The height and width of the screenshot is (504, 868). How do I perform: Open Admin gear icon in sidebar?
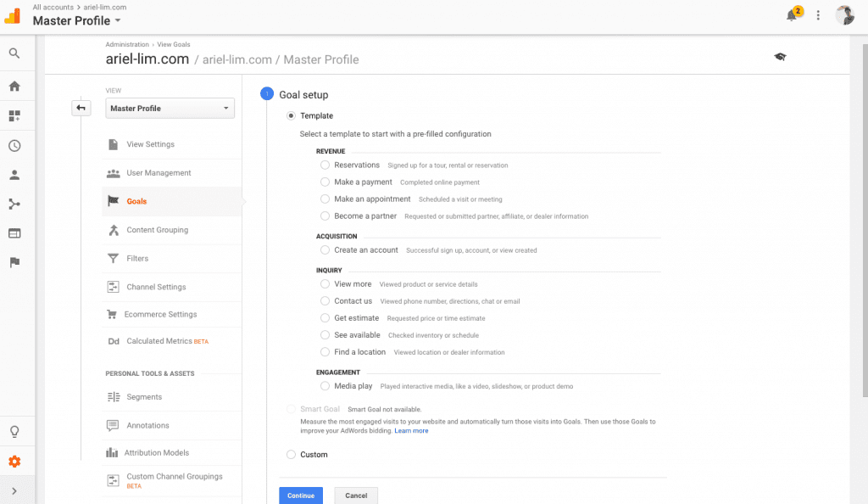click(x=14, y=462)
